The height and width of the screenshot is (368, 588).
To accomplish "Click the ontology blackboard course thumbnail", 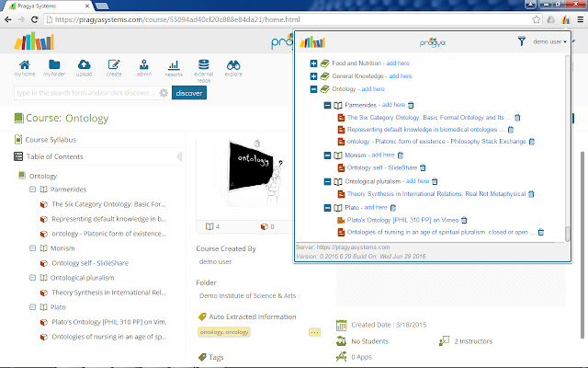I will pos(255,171).
